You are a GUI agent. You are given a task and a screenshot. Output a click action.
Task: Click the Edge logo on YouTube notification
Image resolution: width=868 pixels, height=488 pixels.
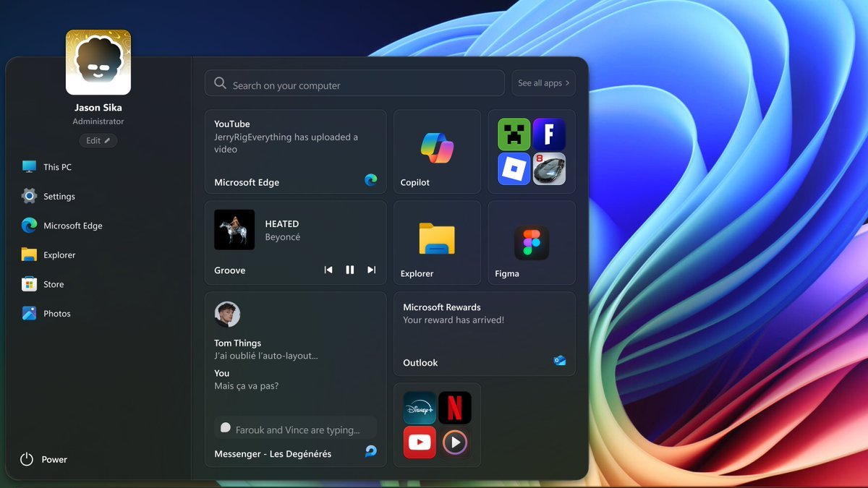371,180
